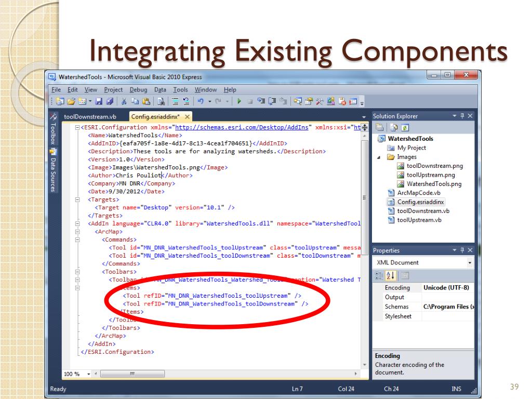Click the Save All icon

tap(110, 101)
